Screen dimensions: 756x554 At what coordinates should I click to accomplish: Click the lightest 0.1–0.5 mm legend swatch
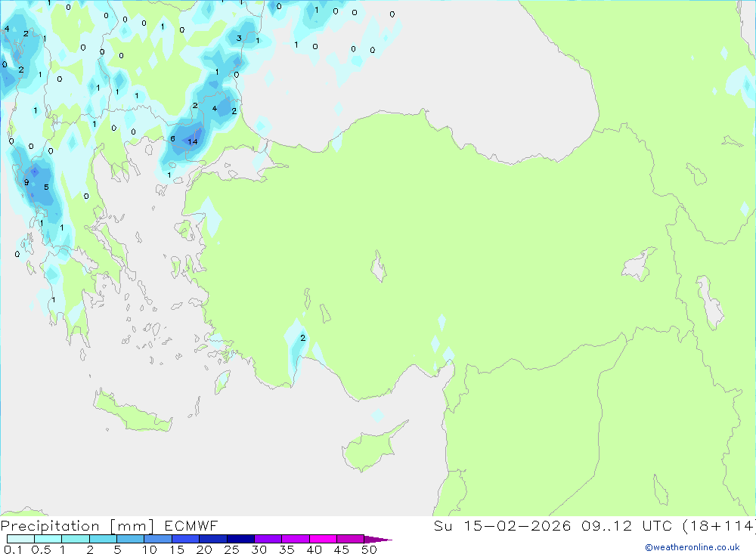[20, 539]
